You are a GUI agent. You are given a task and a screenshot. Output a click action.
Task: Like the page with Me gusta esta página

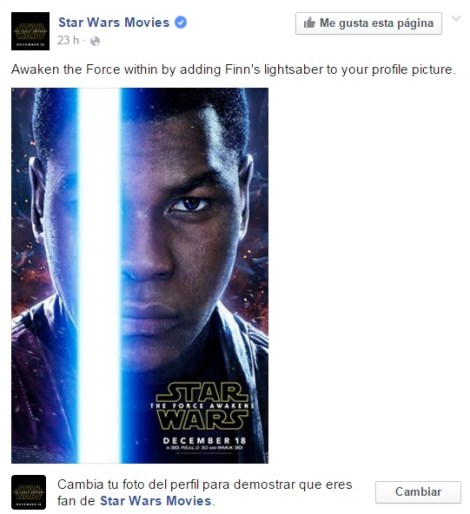point(368,23)
